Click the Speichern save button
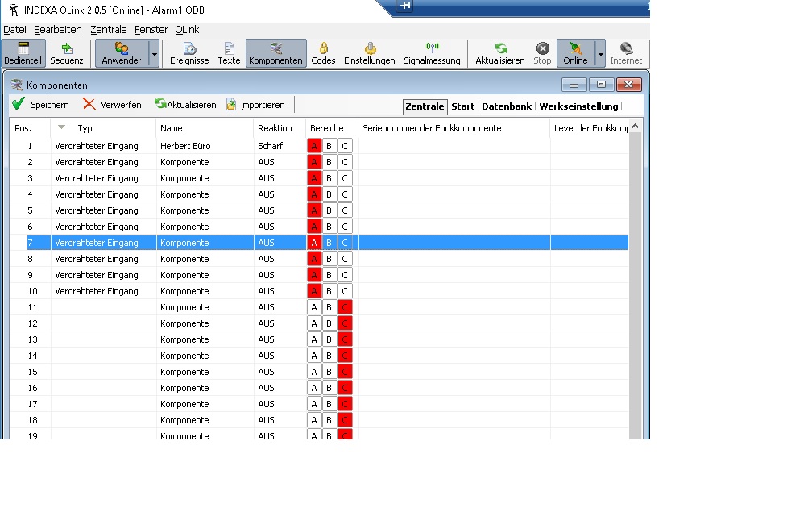The image size is (812, 508). 40,105
